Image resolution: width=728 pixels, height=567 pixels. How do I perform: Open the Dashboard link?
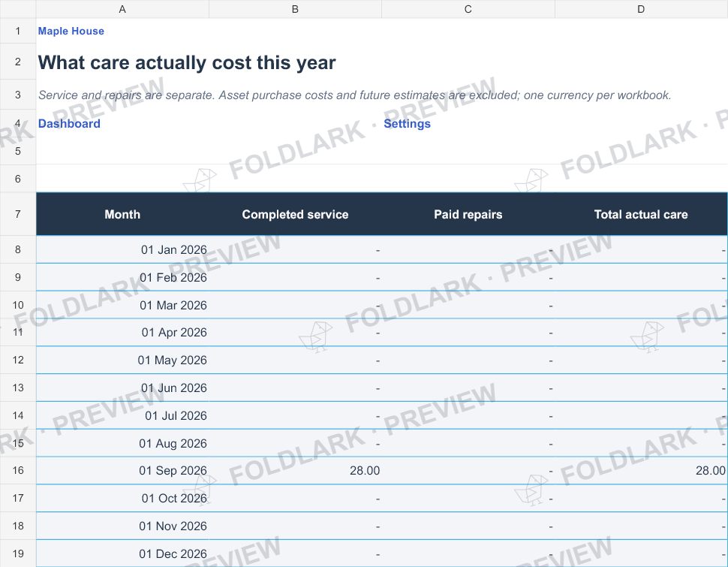coord(69,124)
